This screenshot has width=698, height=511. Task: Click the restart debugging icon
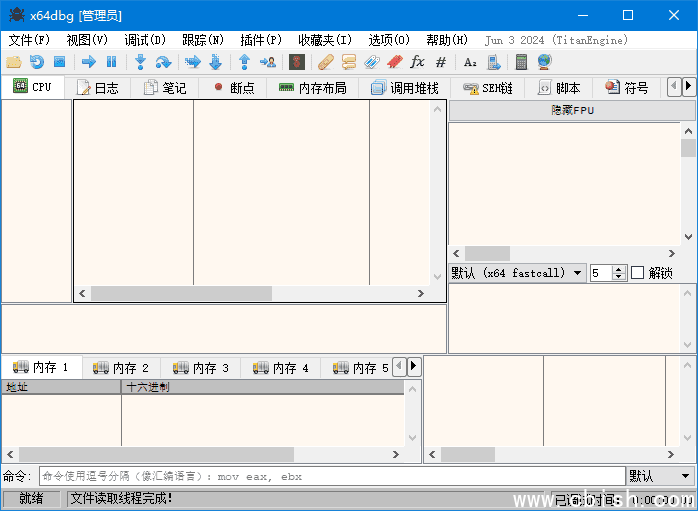point(36,62)
